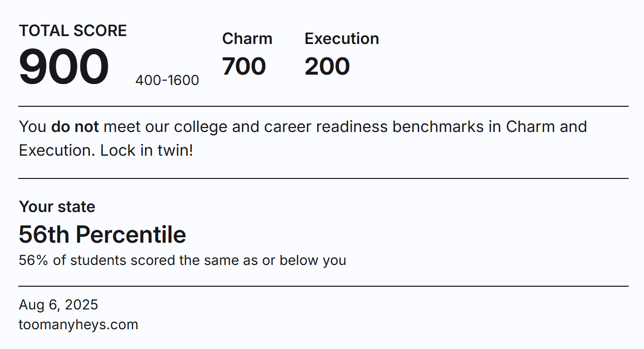644x349 pixels.
Task: Click the 400-1600 score range text
Action: [167, 80]
